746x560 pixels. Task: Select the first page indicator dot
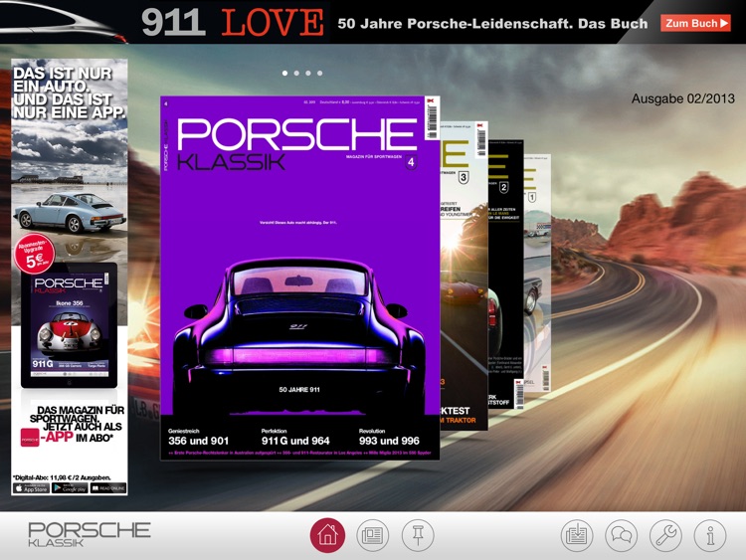point(284,73)
